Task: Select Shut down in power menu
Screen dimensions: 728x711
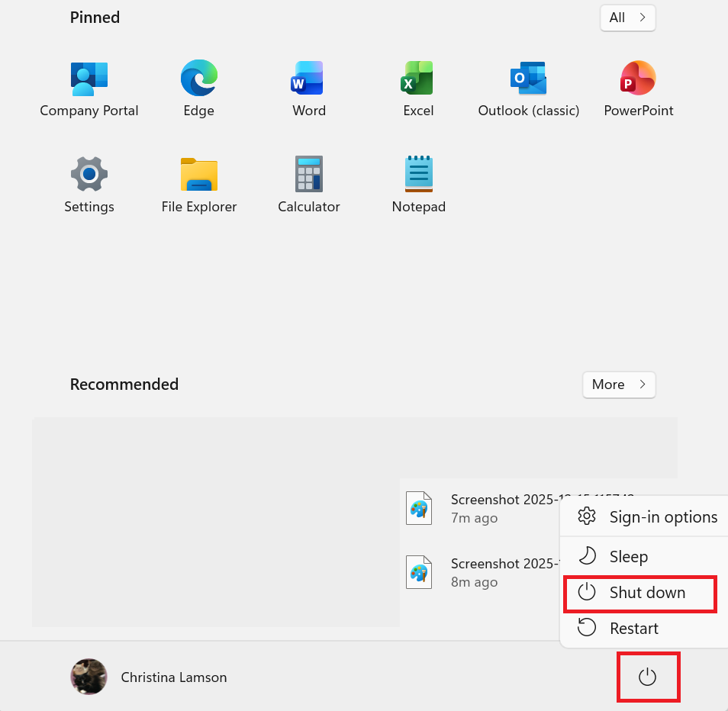Action: (639, 593)
